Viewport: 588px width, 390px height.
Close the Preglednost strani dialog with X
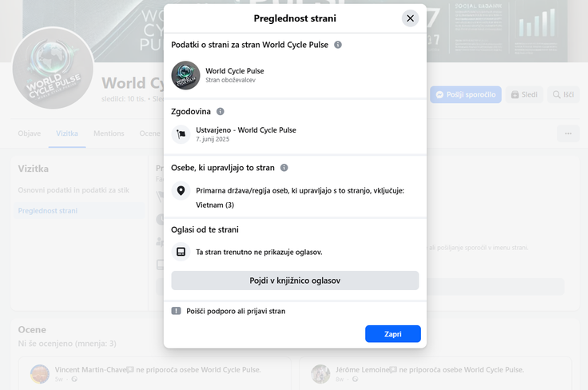pos(410,18)
